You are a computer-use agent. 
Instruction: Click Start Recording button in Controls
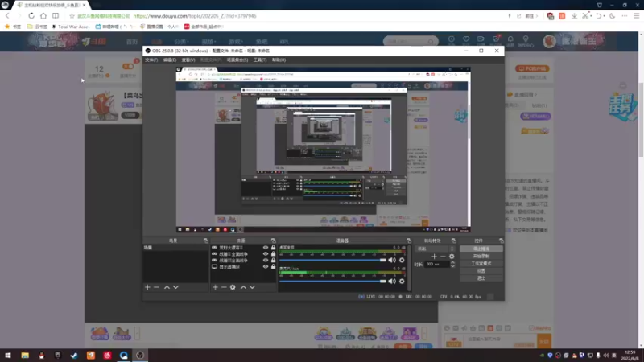tap(481, 256)
